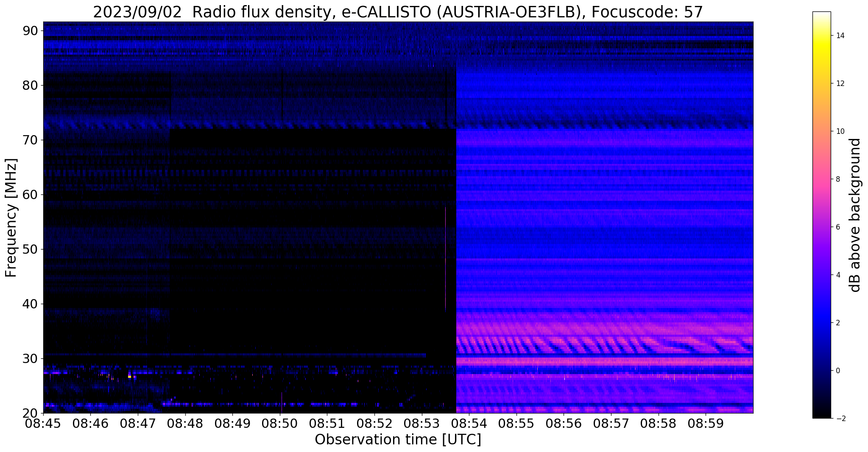Click the colorbar tick label 14

pyautogui.click(x=839, y=36)
